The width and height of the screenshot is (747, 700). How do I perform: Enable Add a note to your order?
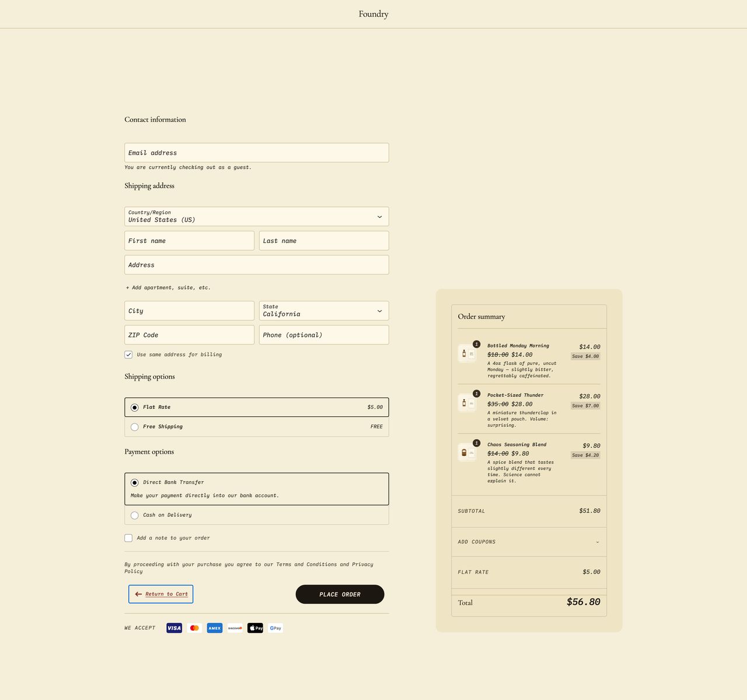128,538
